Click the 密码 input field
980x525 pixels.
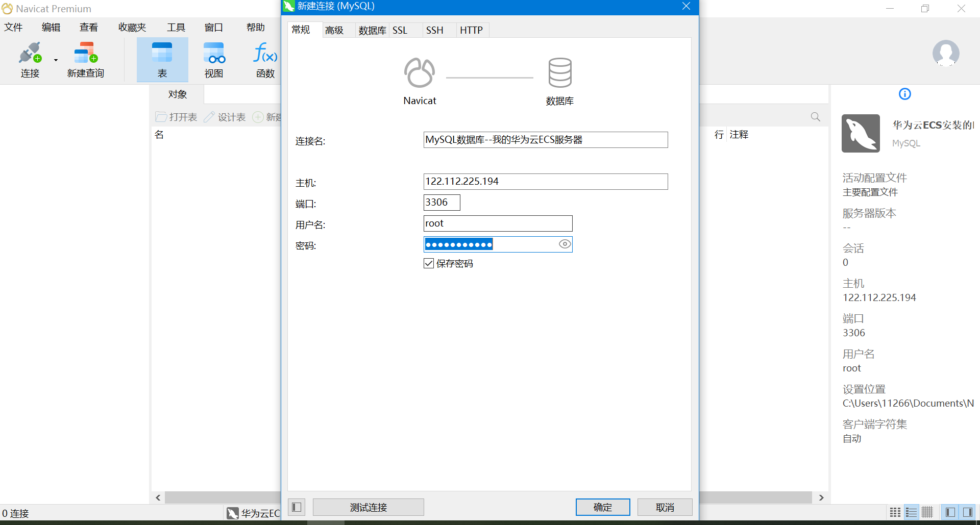click(x=498, y=244)
